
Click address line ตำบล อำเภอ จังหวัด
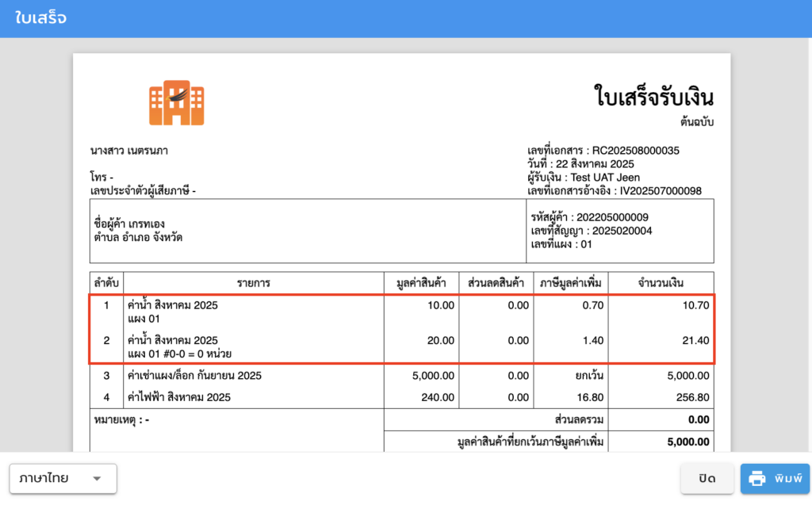tap(138, 238)
